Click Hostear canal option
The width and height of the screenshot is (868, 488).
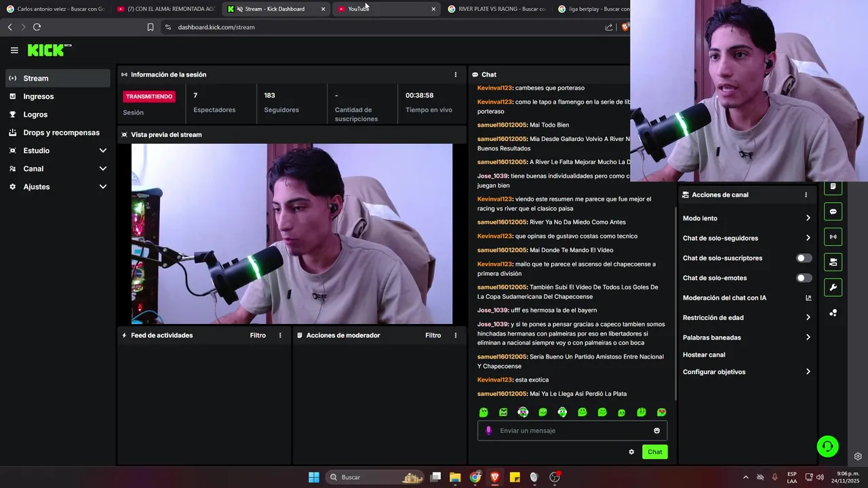tap(704, 354)
